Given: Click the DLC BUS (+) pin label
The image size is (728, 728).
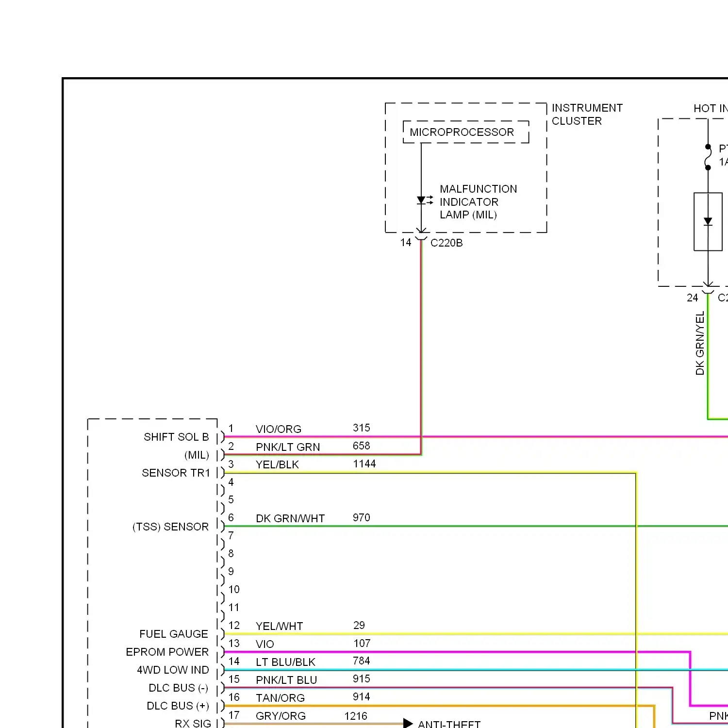Looking at the screenshot, I should (178, 706).
